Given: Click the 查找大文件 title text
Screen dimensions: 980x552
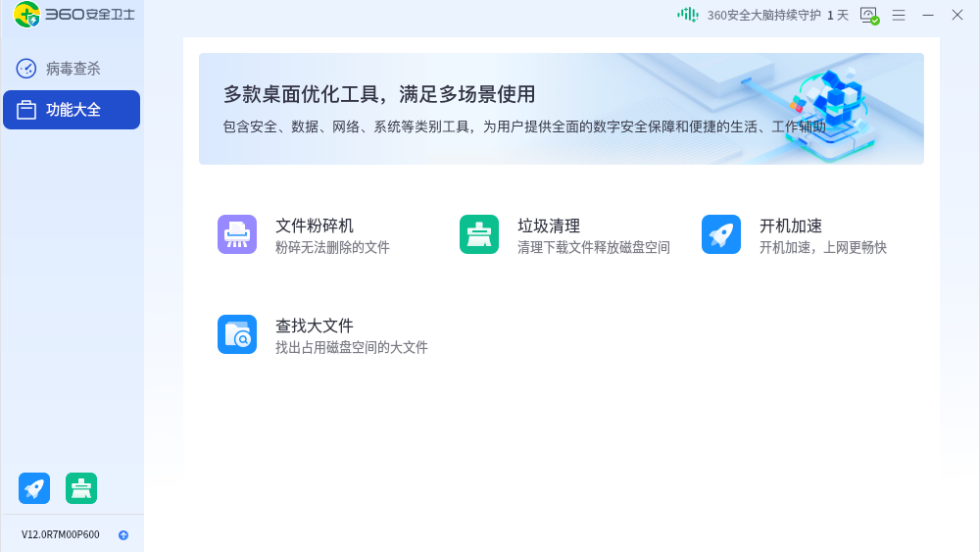Looking at the screenshot, I should point(315,326).
